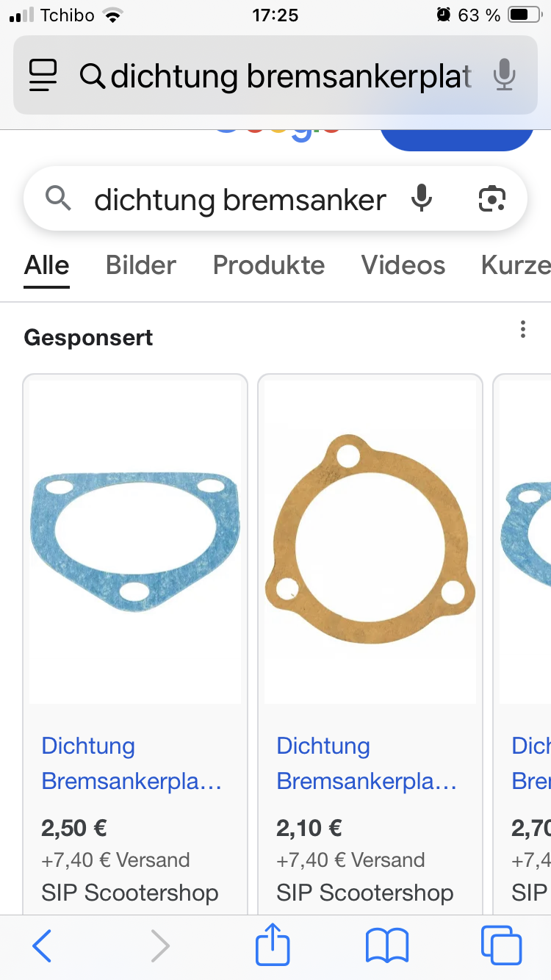Open the three-dot menu beside Gesponsert
551x980 pixels.
[523, 329]
